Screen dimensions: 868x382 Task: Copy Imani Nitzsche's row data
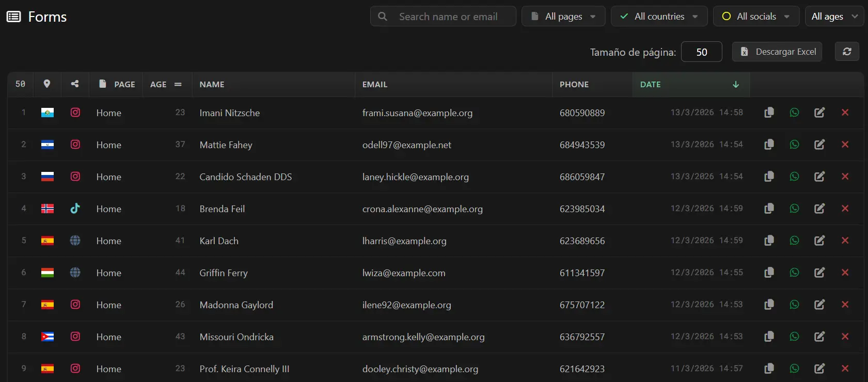(x=769, y=113)
